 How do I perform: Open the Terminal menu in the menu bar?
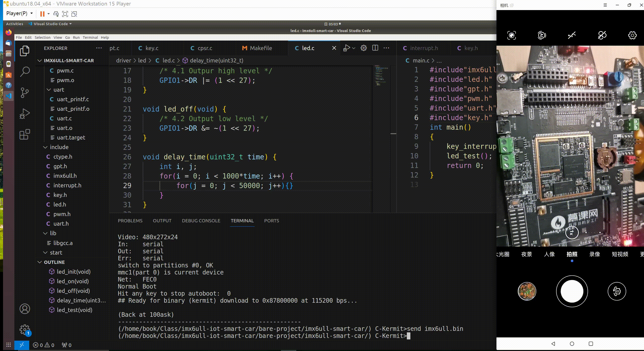(90, 37)
